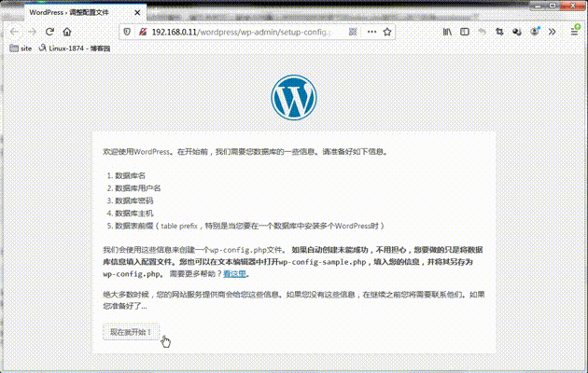Click the 现在就开始！ button
The image size is (588, 373).
[x=132, y=332]
